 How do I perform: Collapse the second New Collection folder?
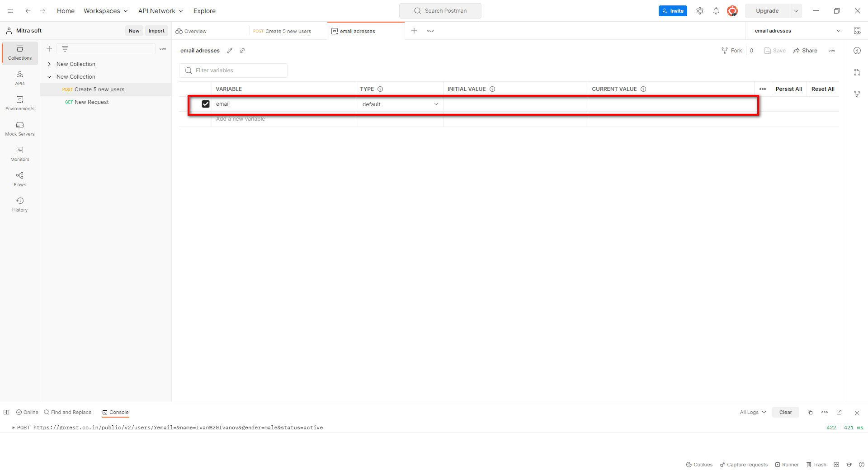click(x=49, y=77)
